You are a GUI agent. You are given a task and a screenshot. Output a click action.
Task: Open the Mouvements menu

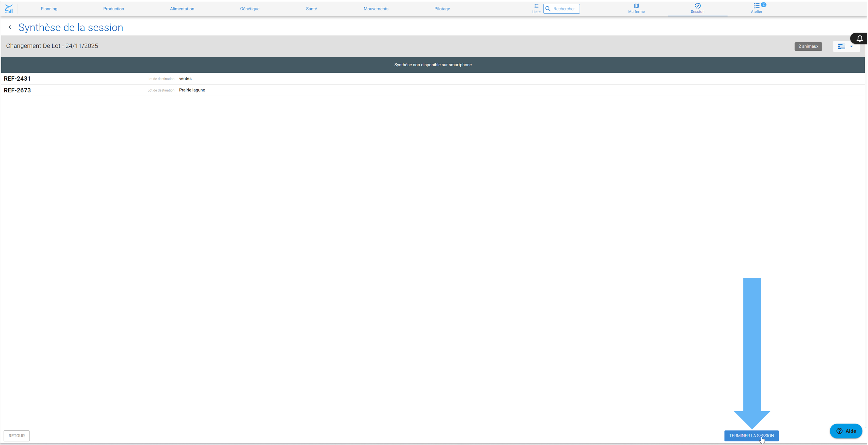click(376, 9)
